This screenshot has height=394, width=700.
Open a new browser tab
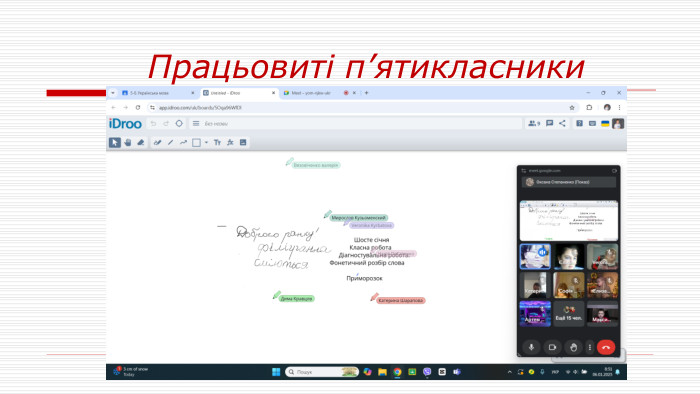click(x=367, y=93)
